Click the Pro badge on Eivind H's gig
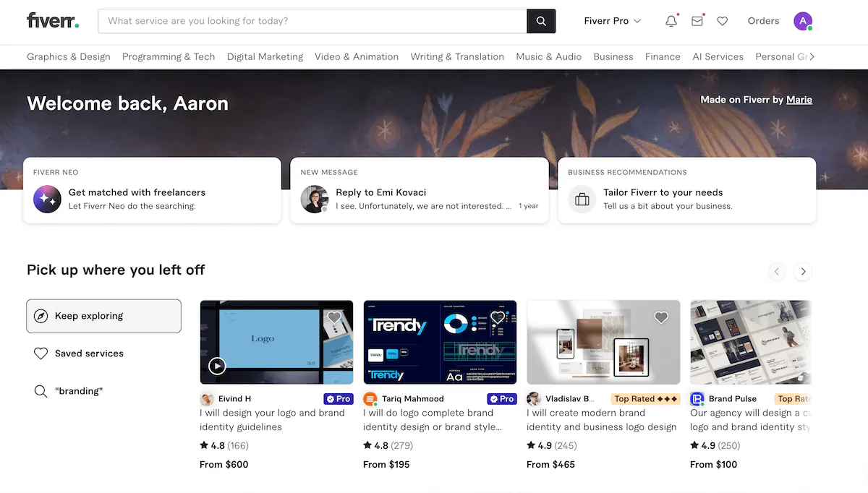 [338, 399]
